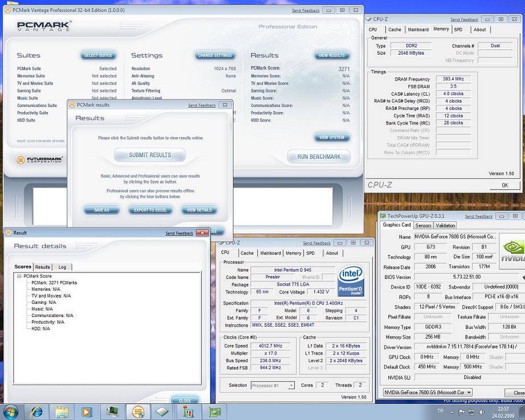Click the Export to Excel button
525x420 pixels.
150,210
